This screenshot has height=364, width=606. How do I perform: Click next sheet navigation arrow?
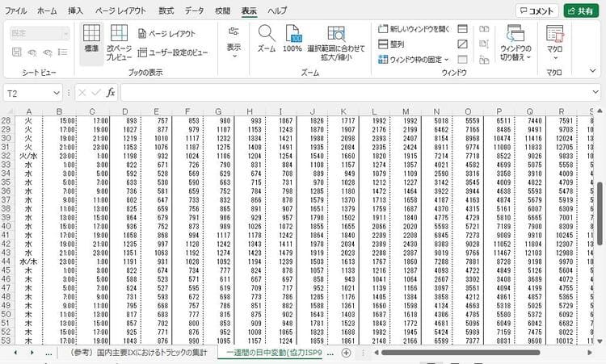[32, 353]
